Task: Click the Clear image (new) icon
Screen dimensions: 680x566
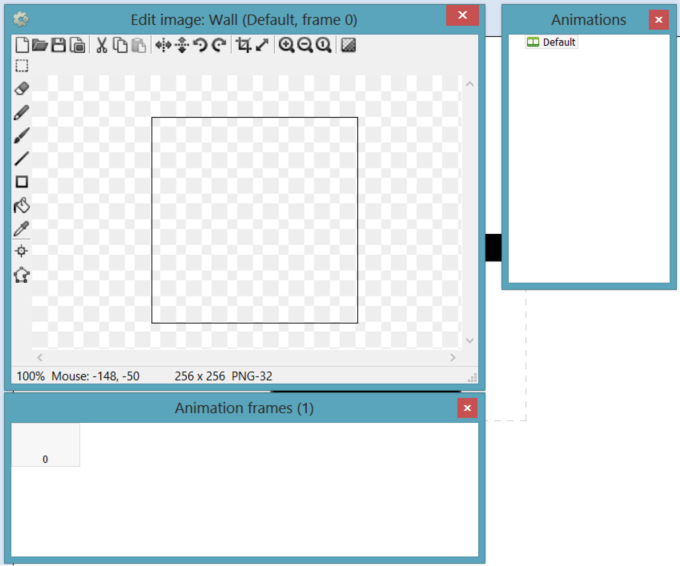Action: pos(22,45)
